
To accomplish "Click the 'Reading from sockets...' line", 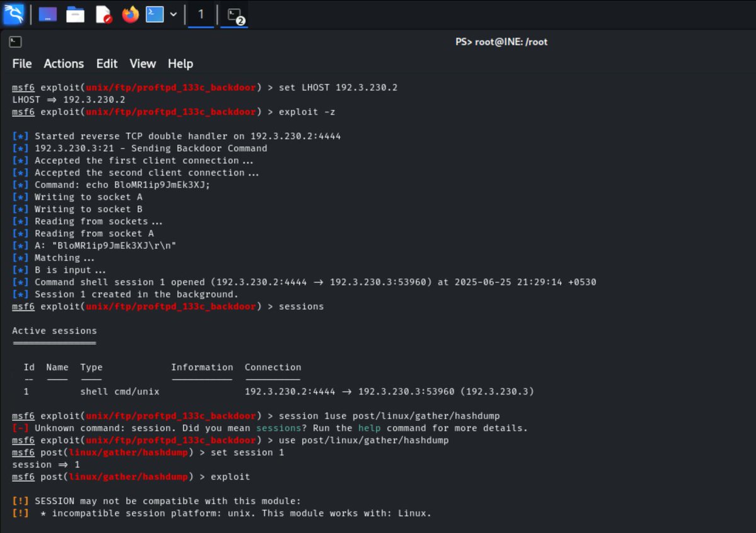I will click(88, 221).
